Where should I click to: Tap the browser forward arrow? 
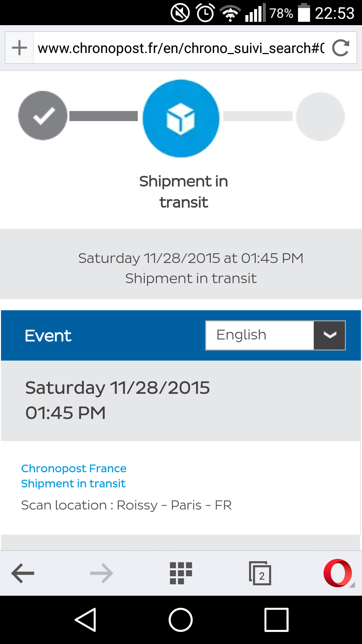tap(102, 573)
